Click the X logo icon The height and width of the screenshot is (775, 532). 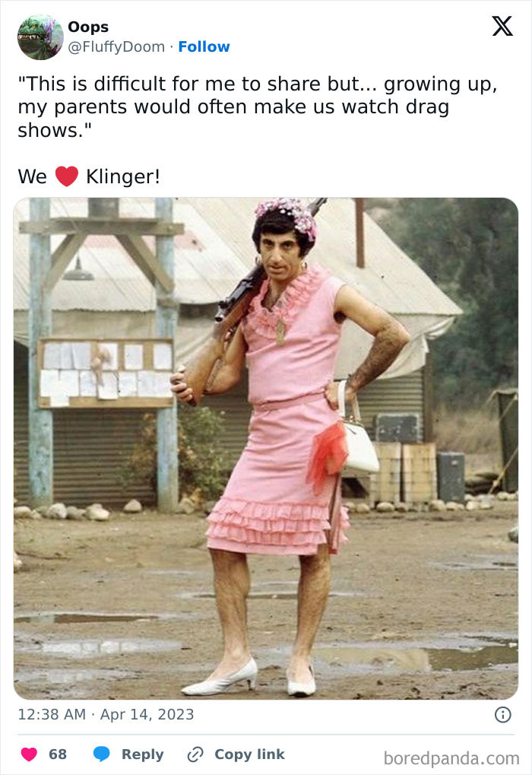(x=502, y=26)
